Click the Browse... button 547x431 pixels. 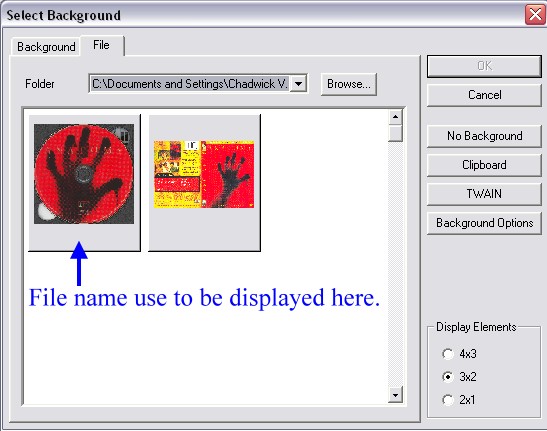[349, 84]
